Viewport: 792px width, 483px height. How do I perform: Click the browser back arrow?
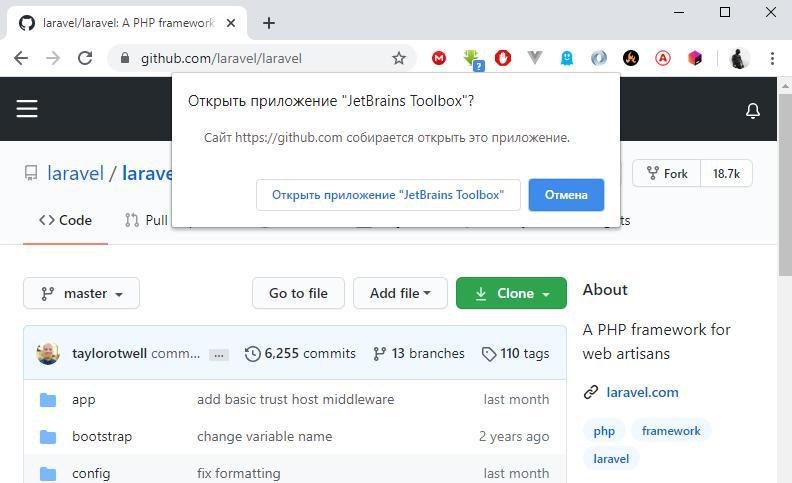coord(21,58)
